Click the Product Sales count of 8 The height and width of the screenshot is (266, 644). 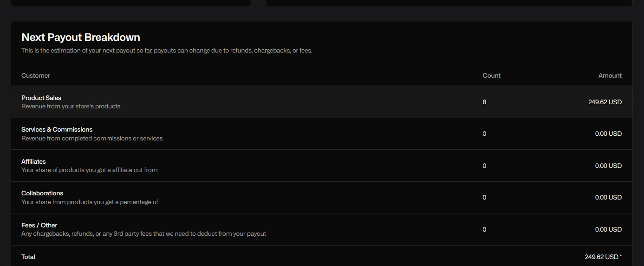pos(485,102)
